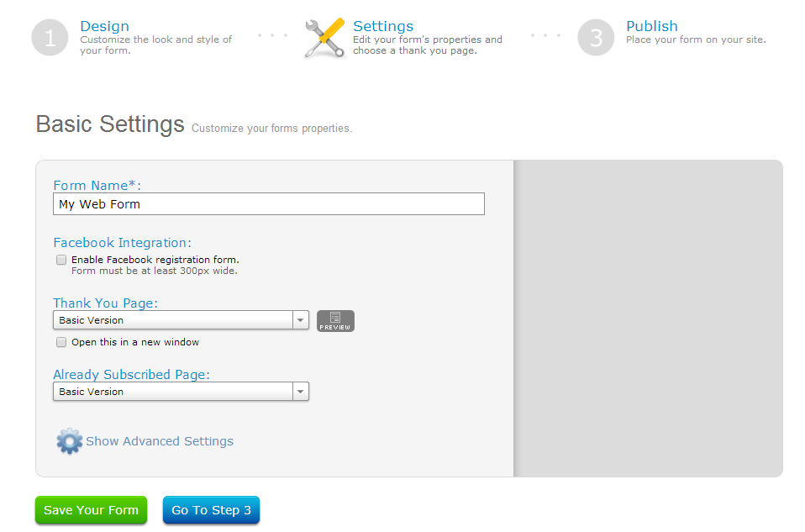Click the empty gray panel on the right
Viewport: 805px width, 532px height.
coord(648,319)
